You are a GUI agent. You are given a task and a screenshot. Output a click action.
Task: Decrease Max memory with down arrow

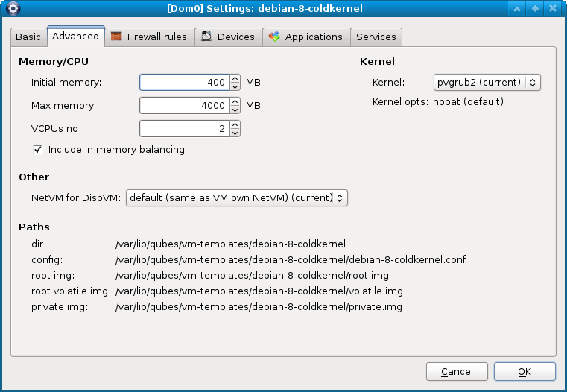[x=235, y=110]
